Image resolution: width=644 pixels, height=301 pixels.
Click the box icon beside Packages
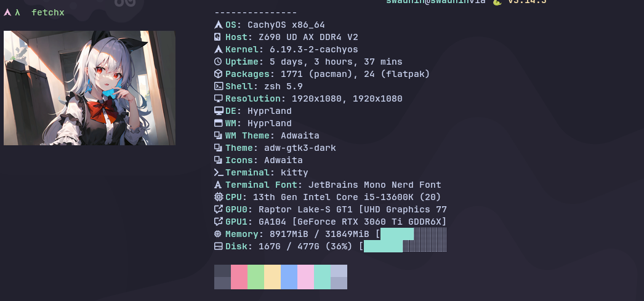[x=218, y=74]
